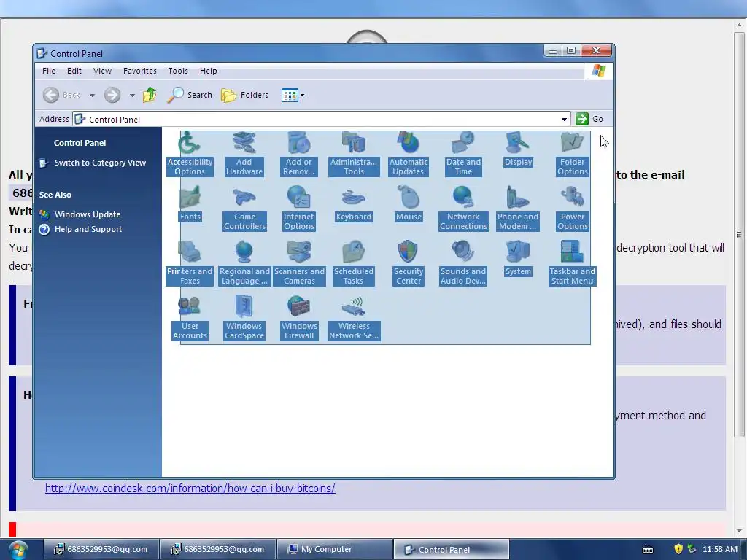Open Taskbar and Start Menu icon

pos(572,262)
